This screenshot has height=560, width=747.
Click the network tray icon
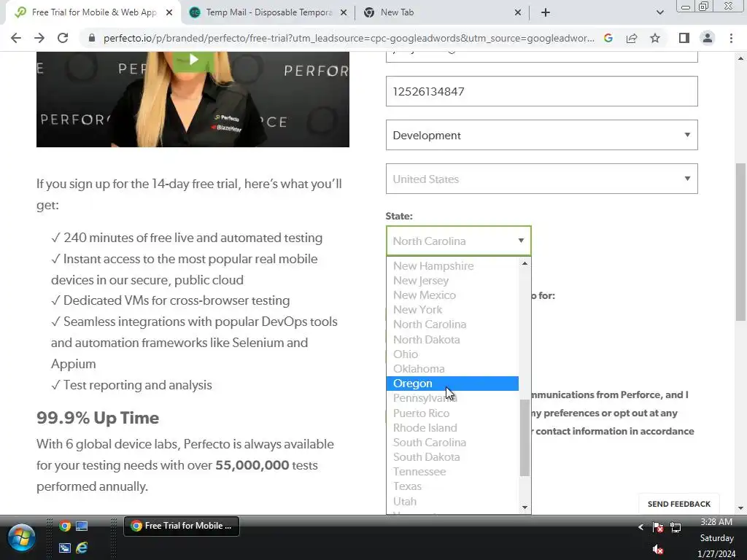tap(676, 527)
